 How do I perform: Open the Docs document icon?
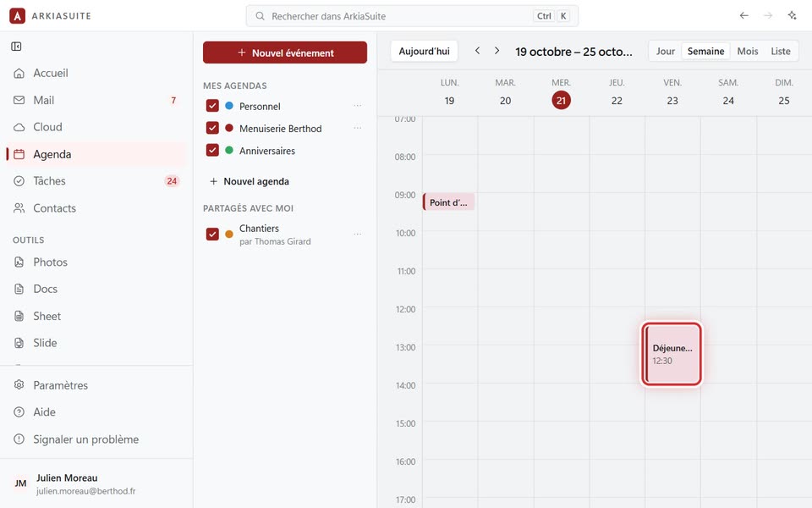(19, 289)
